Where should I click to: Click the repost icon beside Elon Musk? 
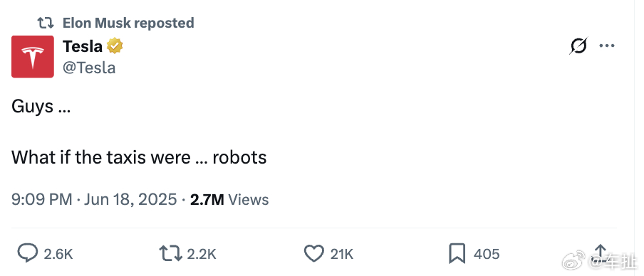(46, 23)
